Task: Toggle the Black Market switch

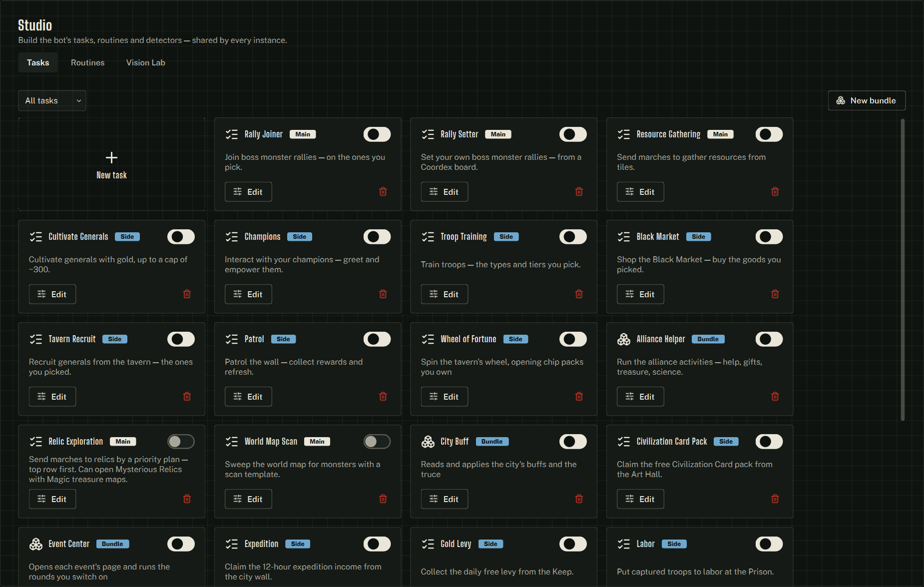Action: [769, 237]
